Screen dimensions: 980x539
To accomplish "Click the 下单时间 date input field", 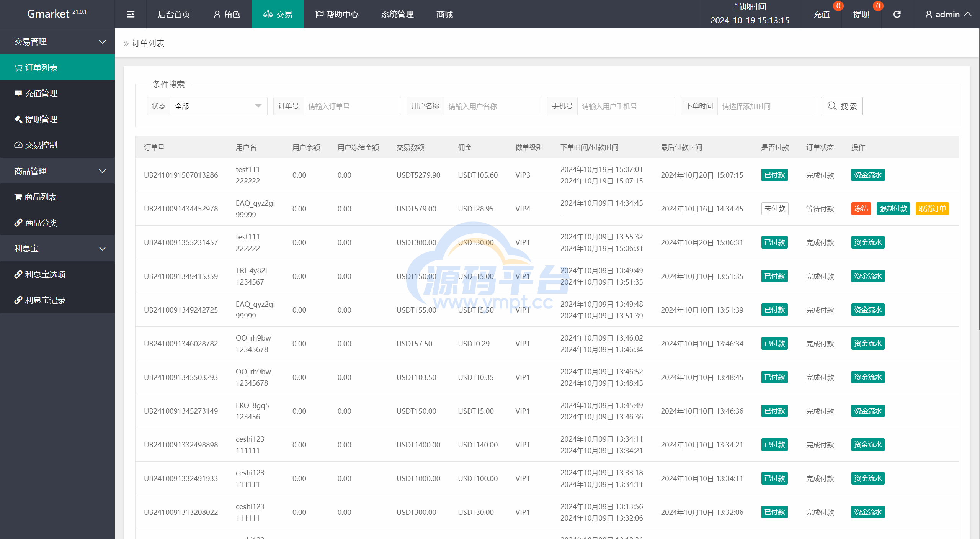I will [766, 106].
